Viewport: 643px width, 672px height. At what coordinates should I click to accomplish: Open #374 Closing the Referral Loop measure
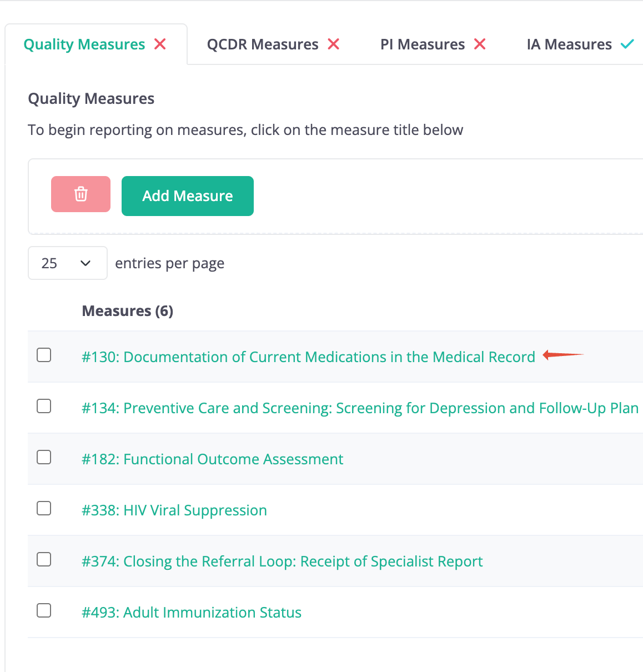[x=282, y=561]
